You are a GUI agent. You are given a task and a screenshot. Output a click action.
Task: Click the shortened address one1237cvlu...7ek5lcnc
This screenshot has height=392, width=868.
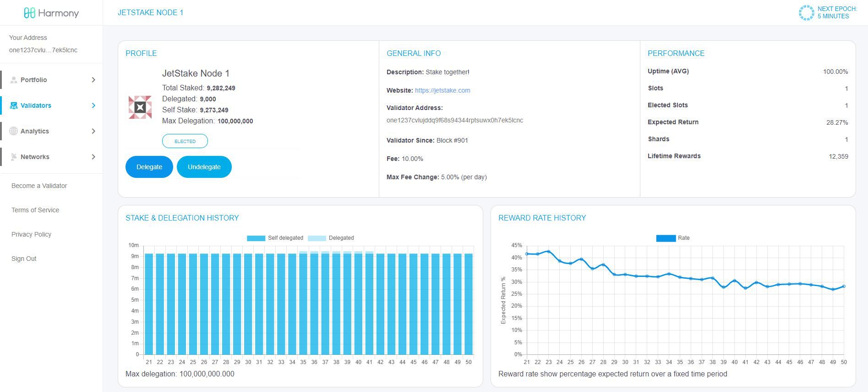point(43,50)
